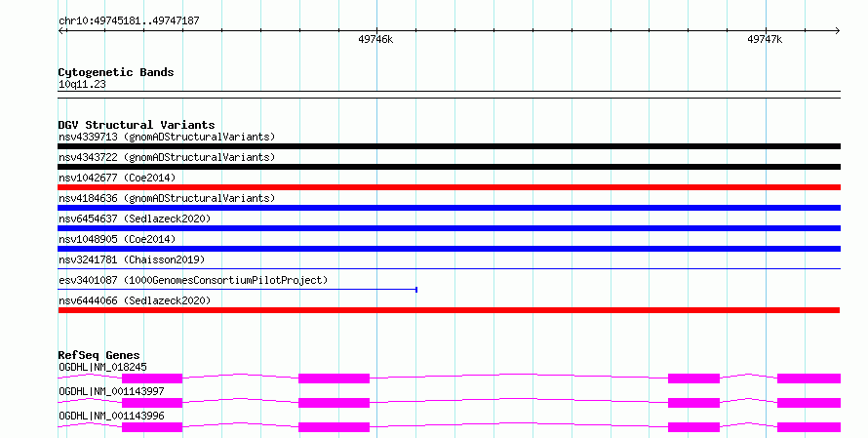Open the nsv4343722 variant label

[167, 157]
